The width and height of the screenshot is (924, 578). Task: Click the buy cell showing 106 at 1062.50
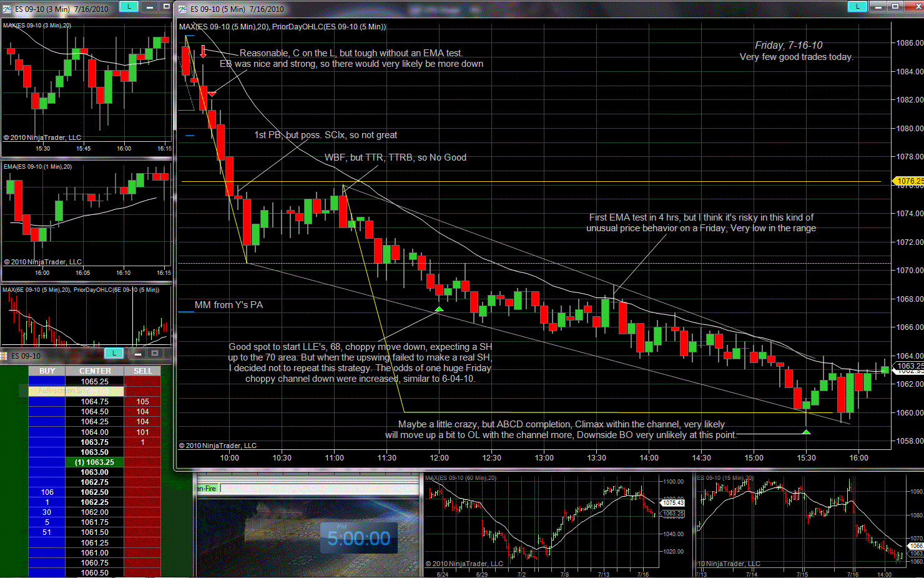(47, 492)
